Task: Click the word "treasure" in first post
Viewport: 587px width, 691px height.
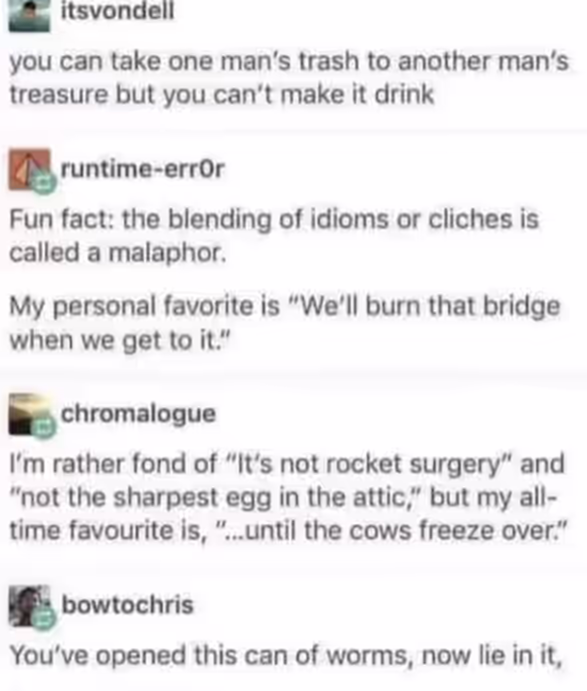Action: point(59,95)
